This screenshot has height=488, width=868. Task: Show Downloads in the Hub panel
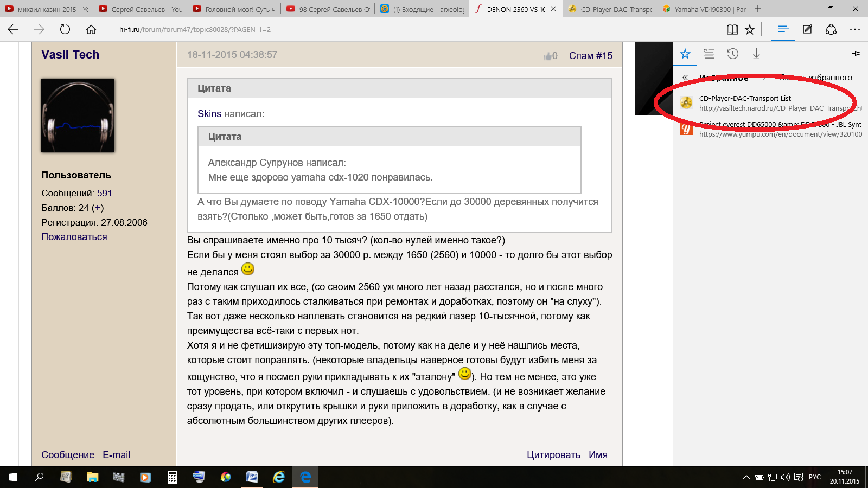[756, 54]
